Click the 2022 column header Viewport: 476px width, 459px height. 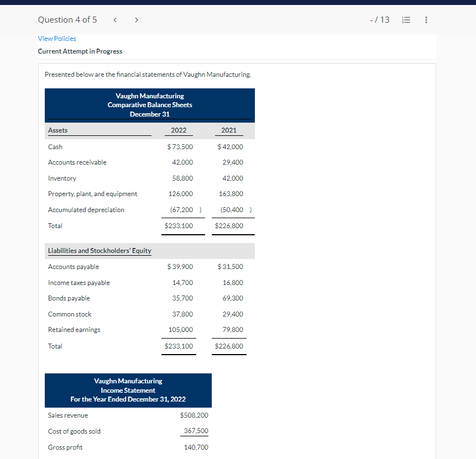(x=178, y=130)
